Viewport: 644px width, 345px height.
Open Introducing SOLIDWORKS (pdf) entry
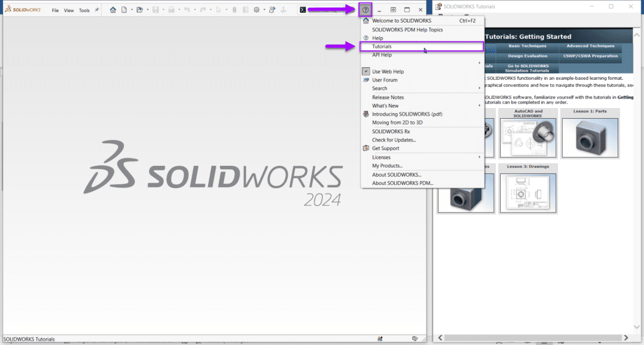coord(422,114)
